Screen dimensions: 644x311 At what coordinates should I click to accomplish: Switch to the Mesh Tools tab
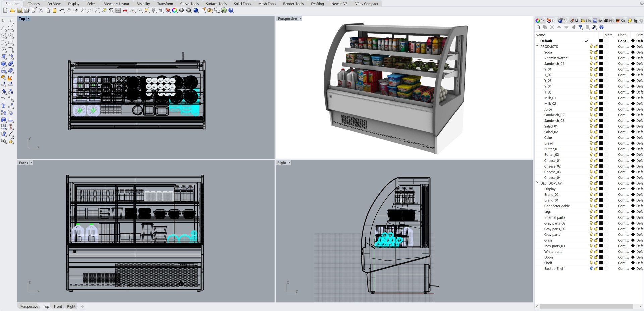pos(267,4)
